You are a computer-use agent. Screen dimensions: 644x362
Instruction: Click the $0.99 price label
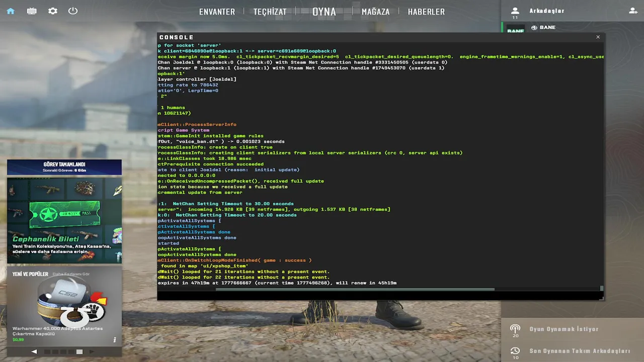(x=18, y=340)
